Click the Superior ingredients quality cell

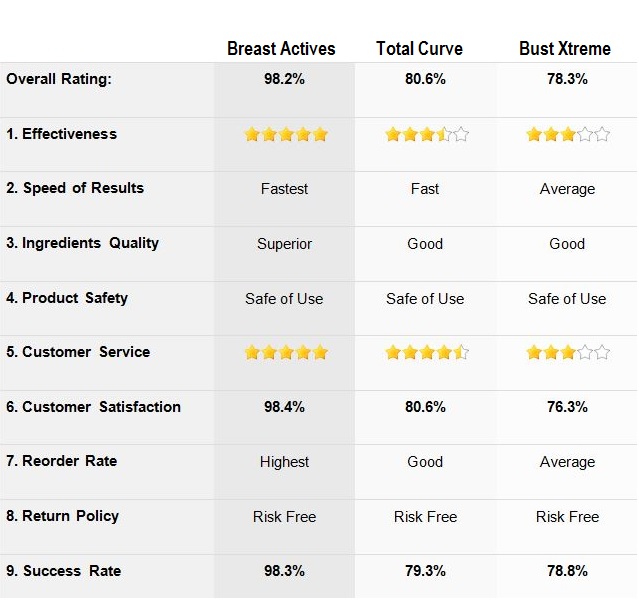tap(284, 244)
